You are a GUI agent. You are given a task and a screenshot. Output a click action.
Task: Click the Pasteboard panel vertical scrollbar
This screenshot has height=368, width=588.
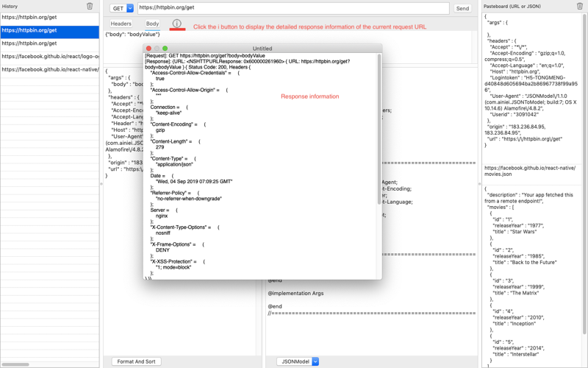coord(584,174)
